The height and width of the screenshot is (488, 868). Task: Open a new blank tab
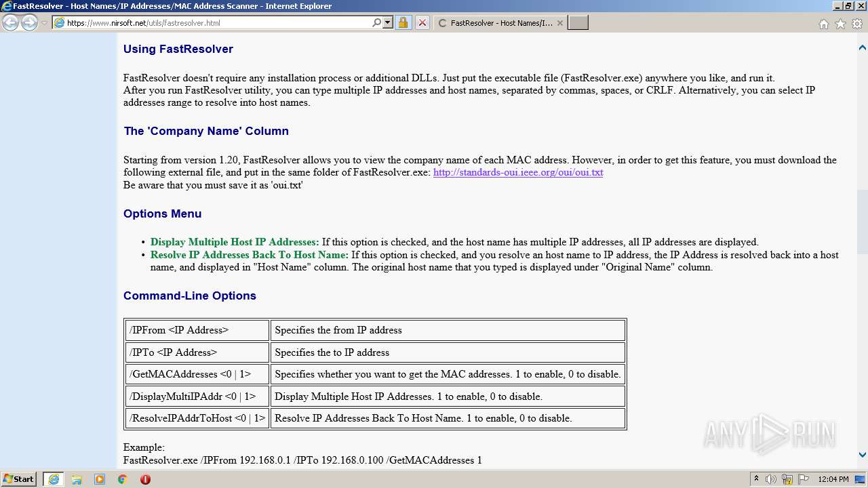click(x=578, y=23)
